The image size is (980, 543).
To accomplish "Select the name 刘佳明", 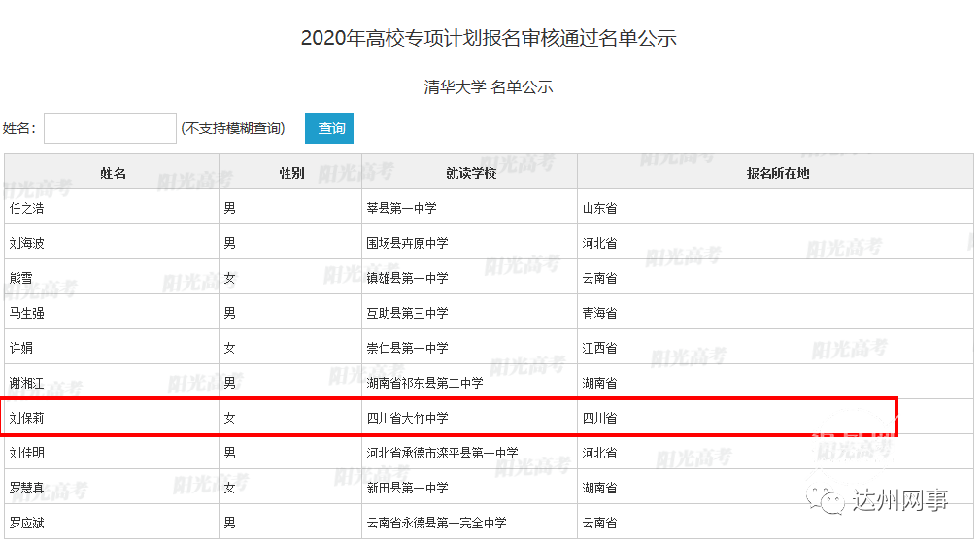I will pos(27,453).
